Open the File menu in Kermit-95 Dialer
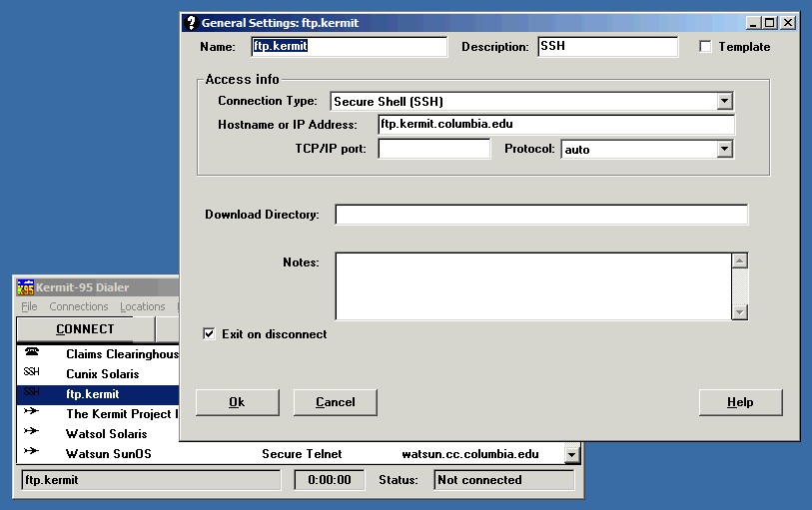Screen dimensions: 812x510 point(29,306)
